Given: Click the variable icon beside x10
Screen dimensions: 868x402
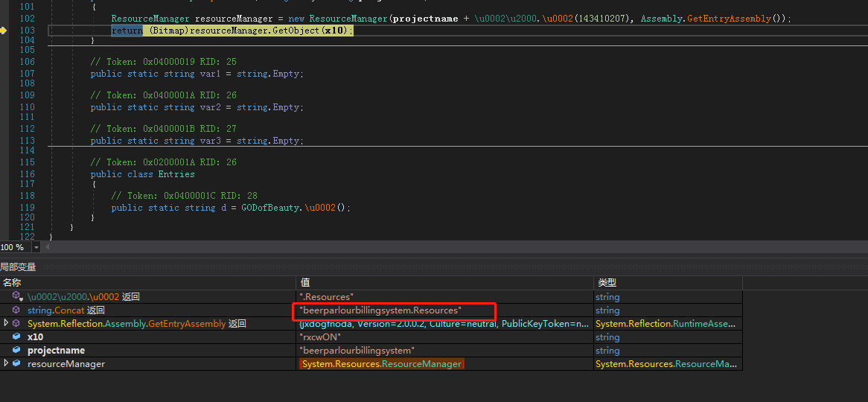Looking at the screenshot, I should point(16,336).
